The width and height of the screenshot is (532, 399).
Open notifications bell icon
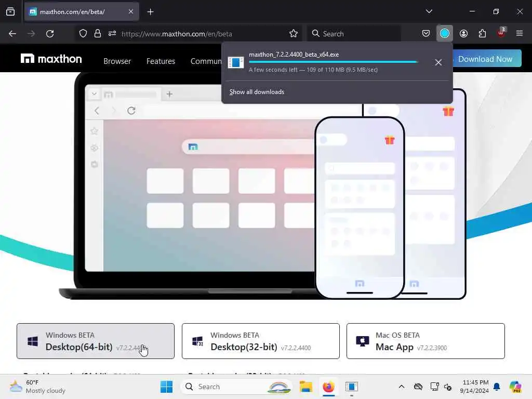click(x=497, y=387)
